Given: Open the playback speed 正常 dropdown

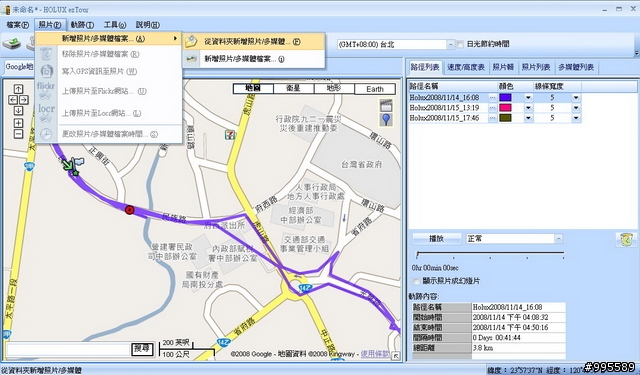Looking at the screenshot, I should [559, 239].
